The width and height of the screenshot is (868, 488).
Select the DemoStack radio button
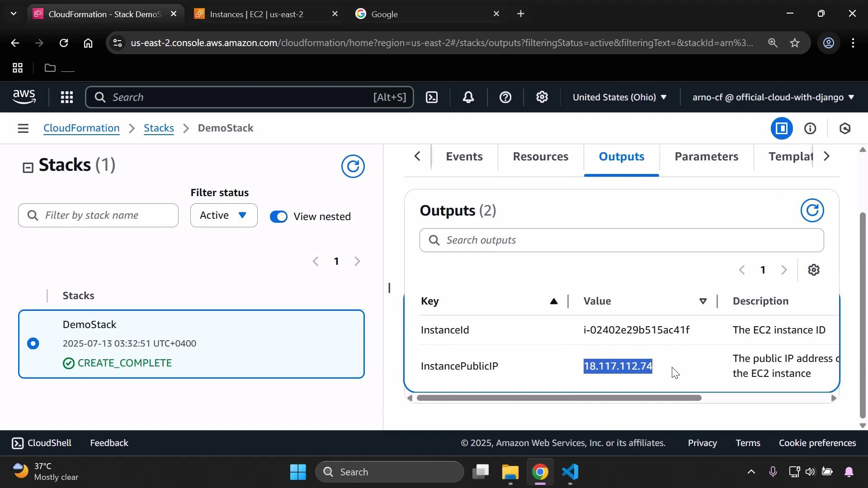(33, 343)
